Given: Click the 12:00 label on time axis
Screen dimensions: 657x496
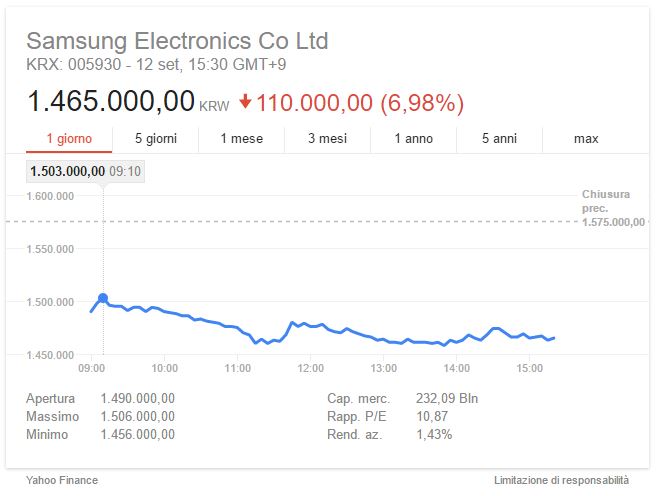Looking at the screenshot, I should click(x=310, y=368).
